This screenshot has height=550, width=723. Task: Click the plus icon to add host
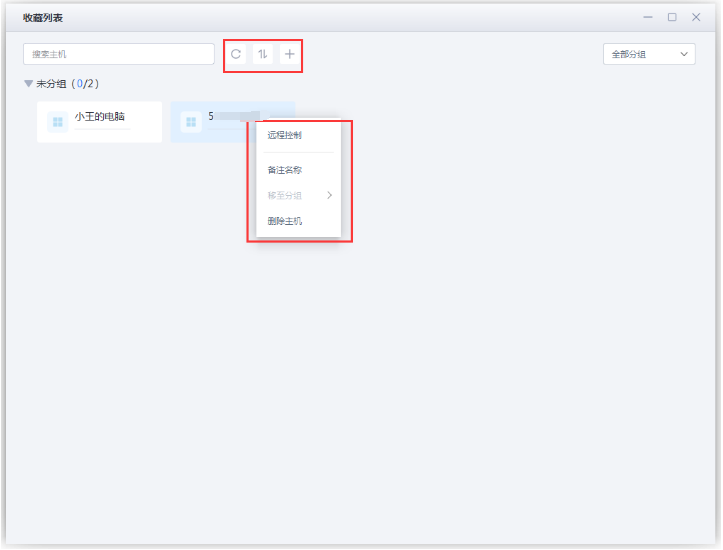click(x=290, y=54)
